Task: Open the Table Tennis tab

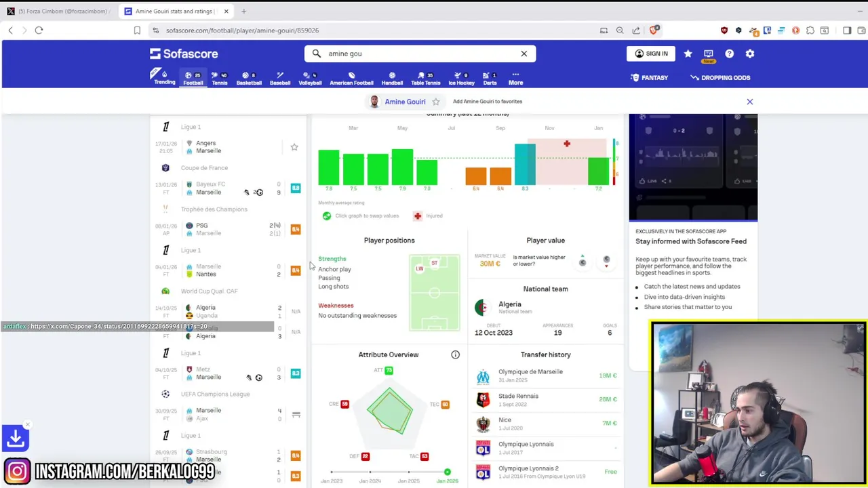Action: (x=425, y=78)
